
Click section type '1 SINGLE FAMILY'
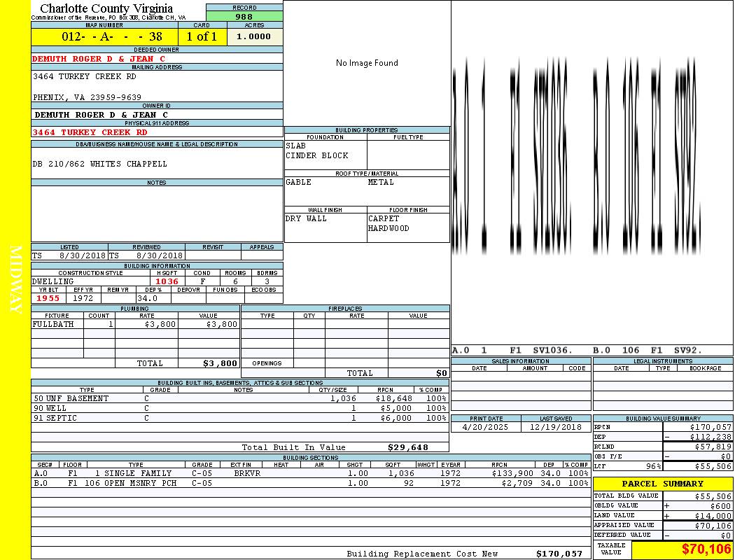(x=133, y=474)
